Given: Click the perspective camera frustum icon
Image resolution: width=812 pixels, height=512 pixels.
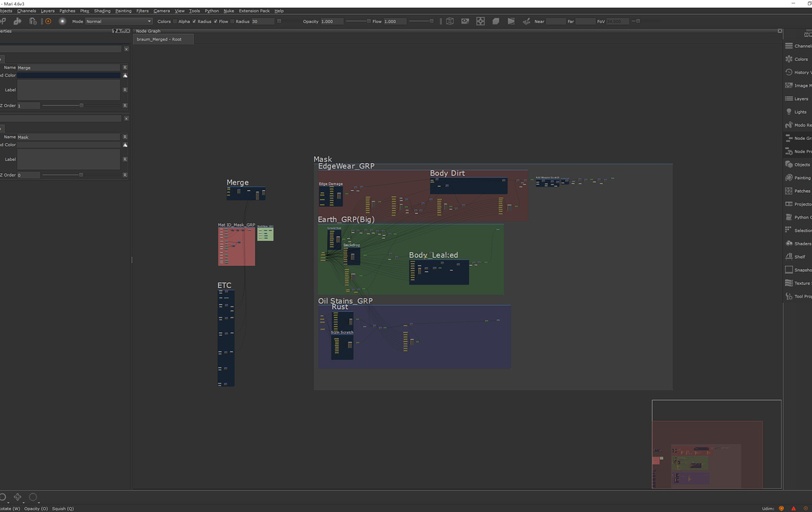Looking at the screenshot, I should point(511,21).
